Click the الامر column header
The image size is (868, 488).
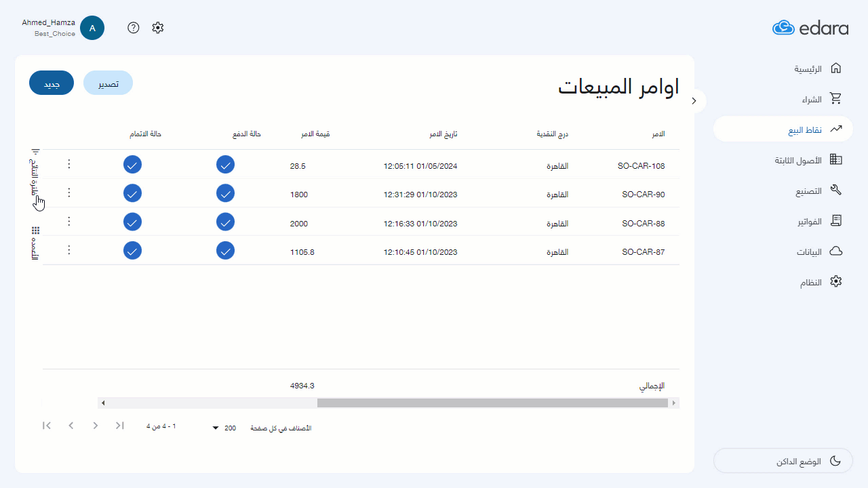658,134
